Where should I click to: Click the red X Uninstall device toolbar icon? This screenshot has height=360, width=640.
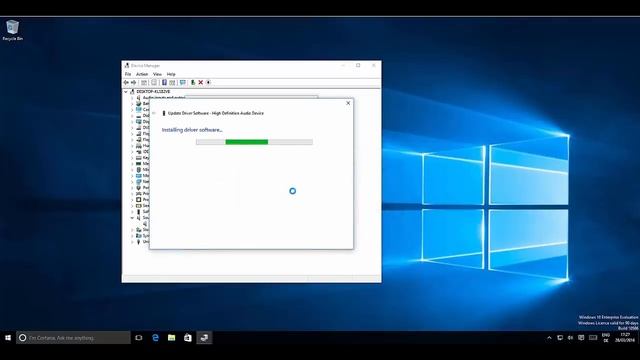pyautogui.click(x=200, y=82)
